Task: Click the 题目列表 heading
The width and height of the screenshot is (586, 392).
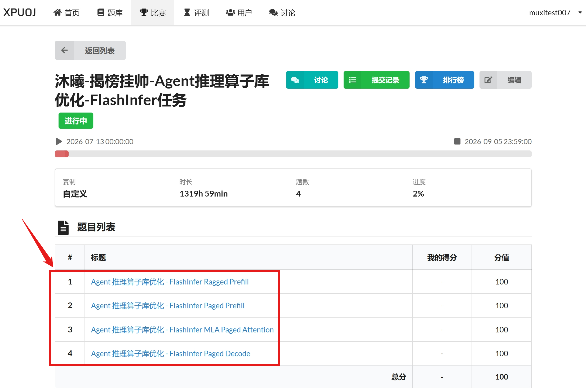Action: 96,227
